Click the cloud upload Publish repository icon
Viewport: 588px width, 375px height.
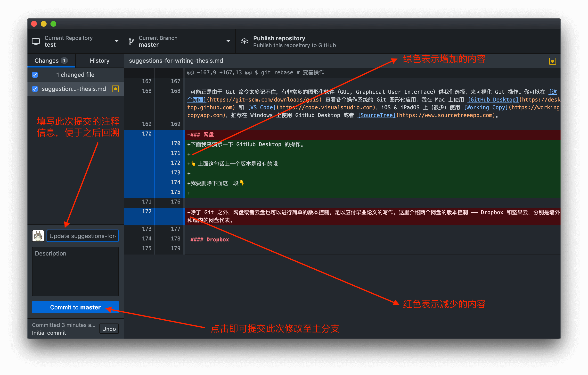[245, 41]
